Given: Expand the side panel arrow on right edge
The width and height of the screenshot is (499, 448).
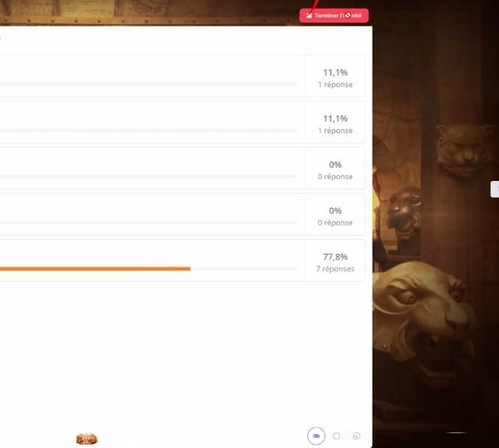Looking at the screenshot, I should click(x=495, y=189).
